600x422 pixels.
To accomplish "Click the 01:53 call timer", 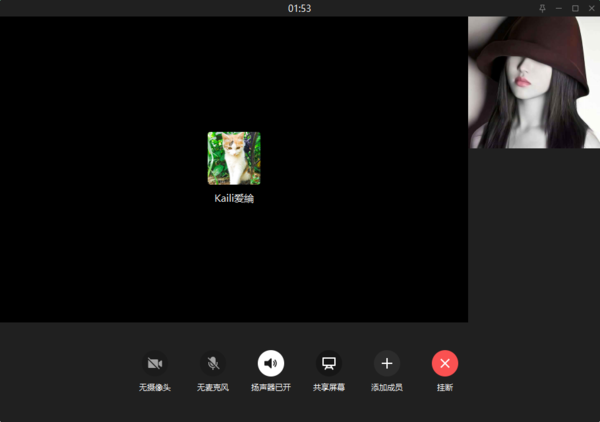I will (300, 8).
